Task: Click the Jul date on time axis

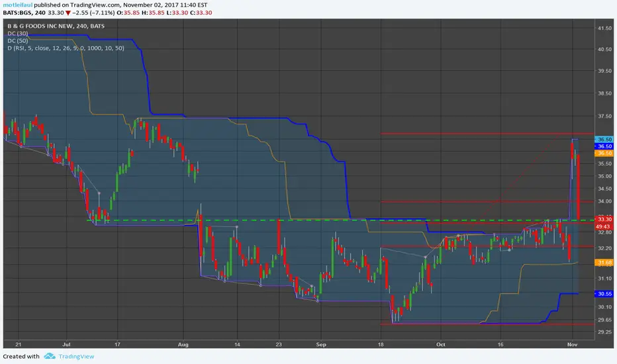Action: 66,344
